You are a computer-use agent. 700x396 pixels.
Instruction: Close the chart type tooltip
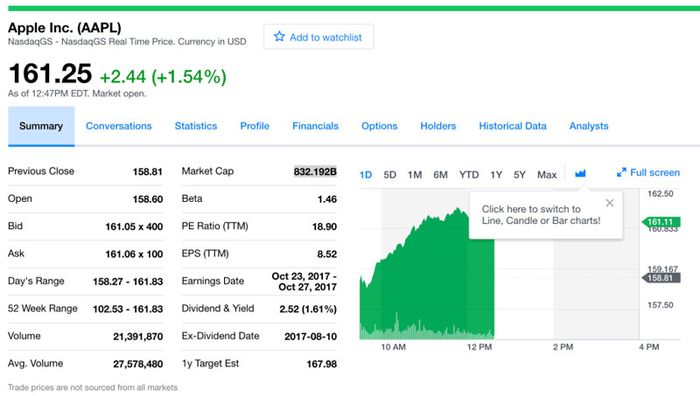coord(609,203)
